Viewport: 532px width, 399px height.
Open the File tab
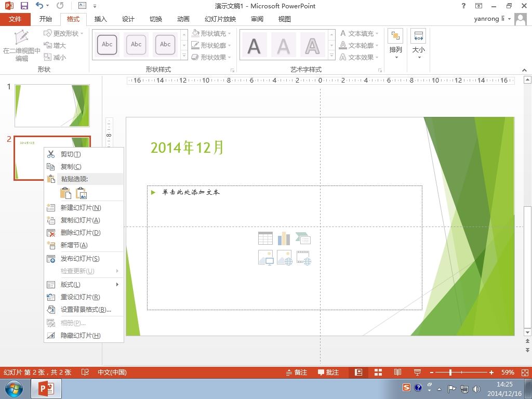(x=15, y=19)
